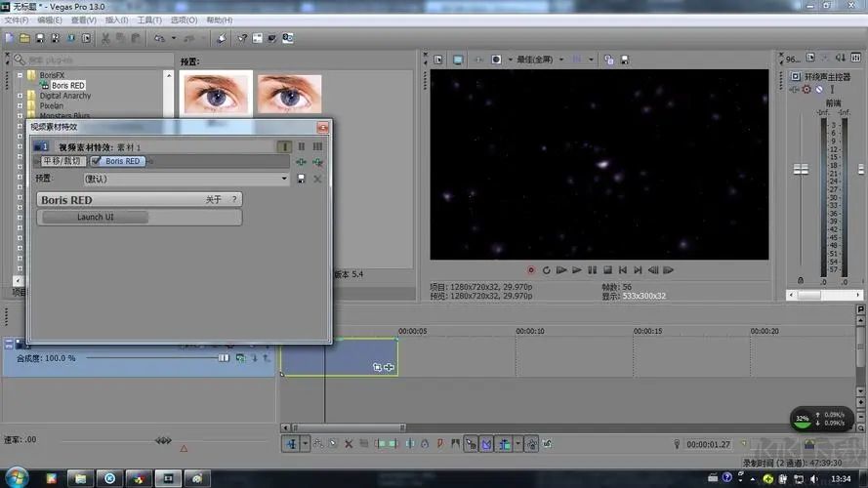Click the Launch UI button

point(95,217)
